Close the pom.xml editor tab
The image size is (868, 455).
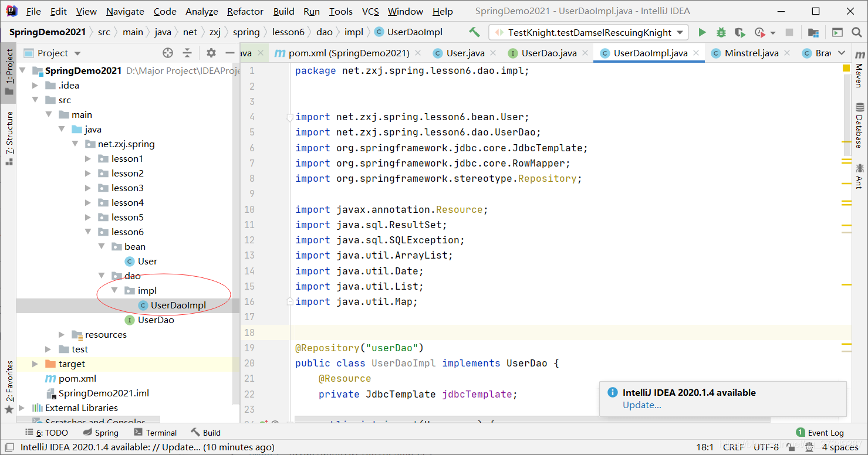click(x=418, y=53)
